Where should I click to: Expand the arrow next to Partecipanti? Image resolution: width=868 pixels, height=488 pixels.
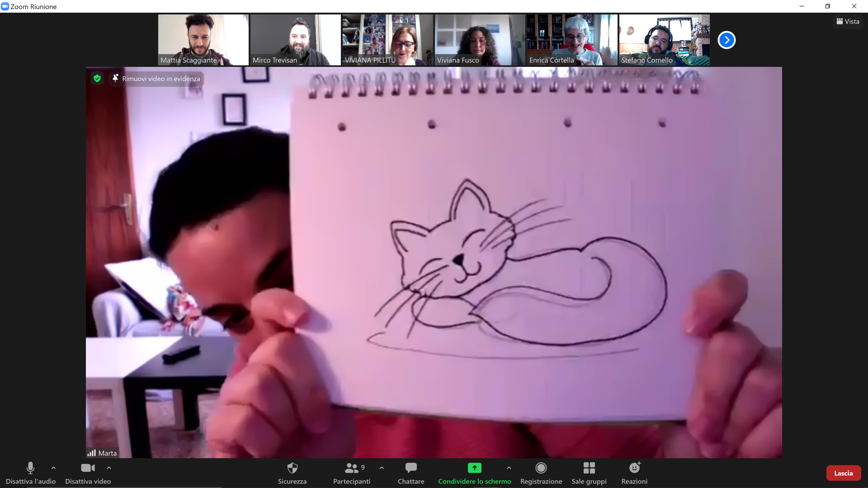382,468
